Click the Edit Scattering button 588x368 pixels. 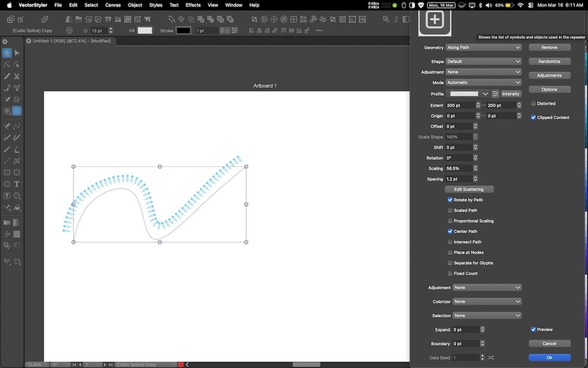[469, 189]
